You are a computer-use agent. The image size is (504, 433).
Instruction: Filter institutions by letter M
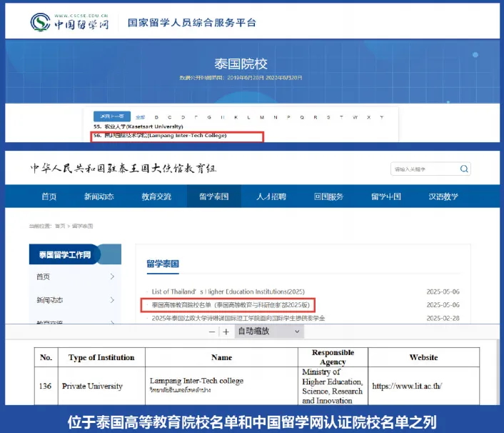point(262,117)
